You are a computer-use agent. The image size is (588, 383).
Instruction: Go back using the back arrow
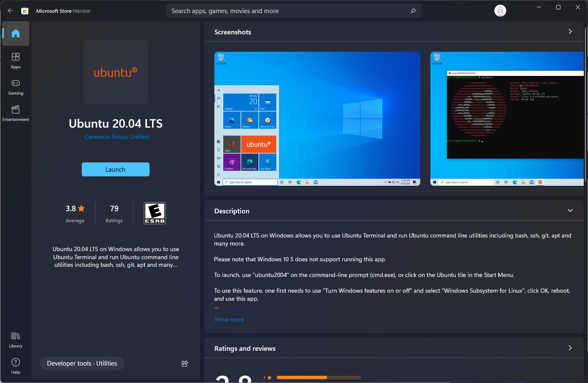coord(11,11)
